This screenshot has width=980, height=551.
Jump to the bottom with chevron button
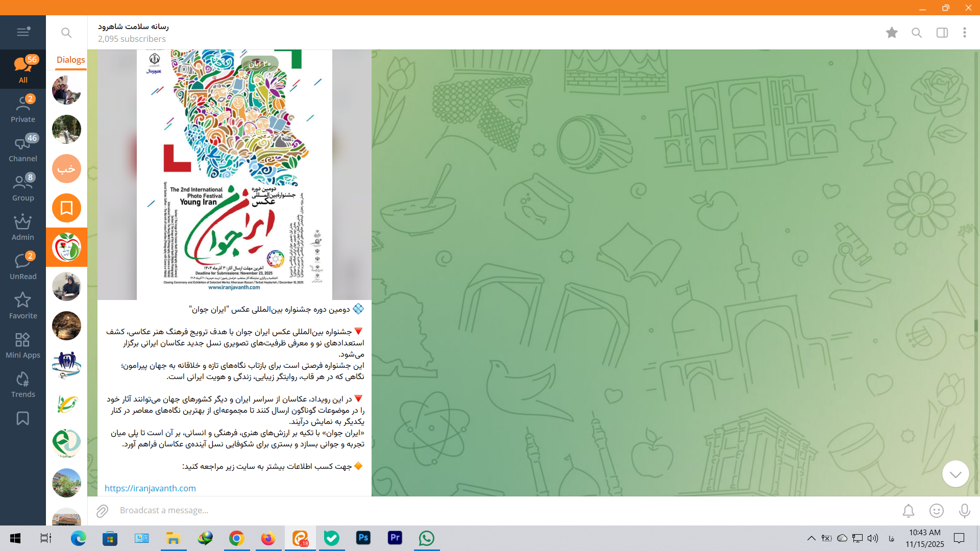coord(955,474)
